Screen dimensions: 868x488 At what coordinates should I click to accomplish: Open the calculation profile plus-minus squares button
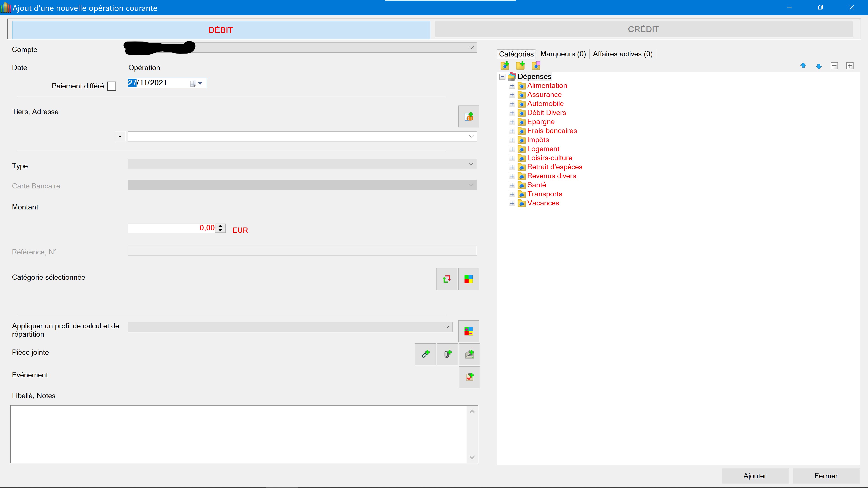[468, 331]
